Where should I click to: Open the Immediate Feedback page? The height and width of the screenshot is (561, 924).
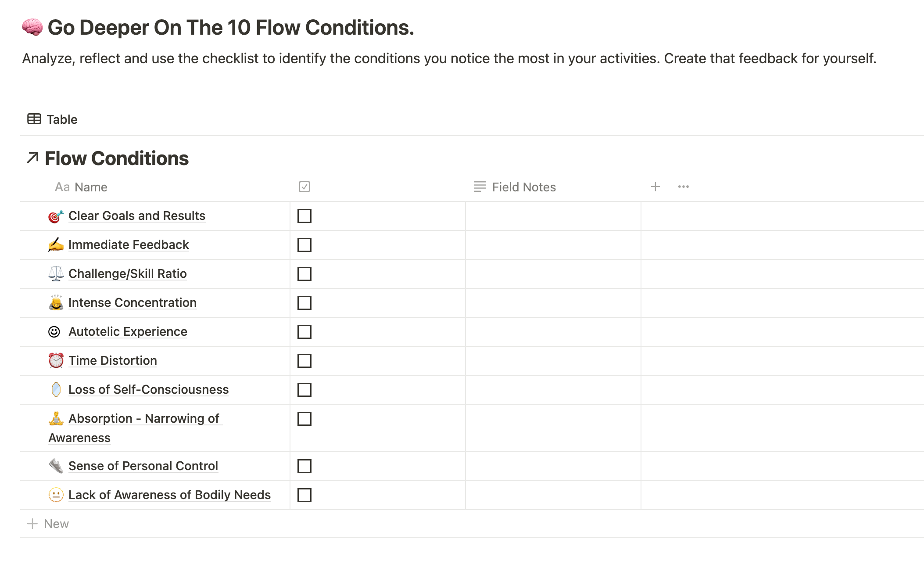click(x=129, y=245)
